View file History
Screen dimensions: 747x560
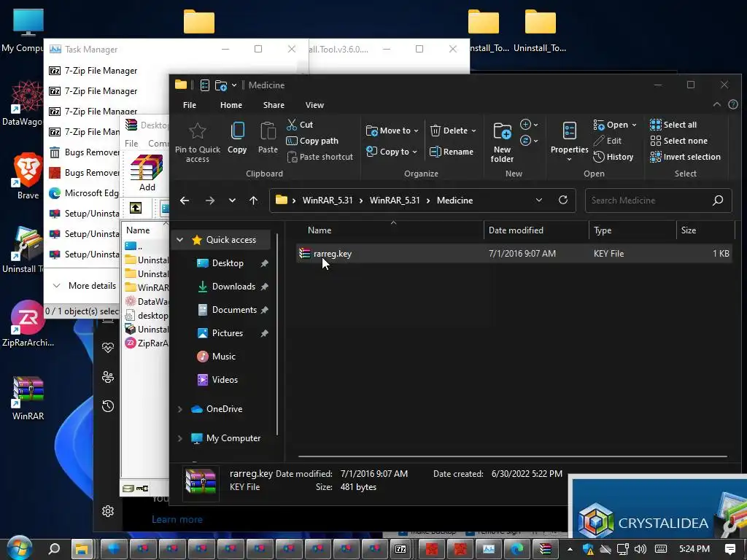[613, 157]
